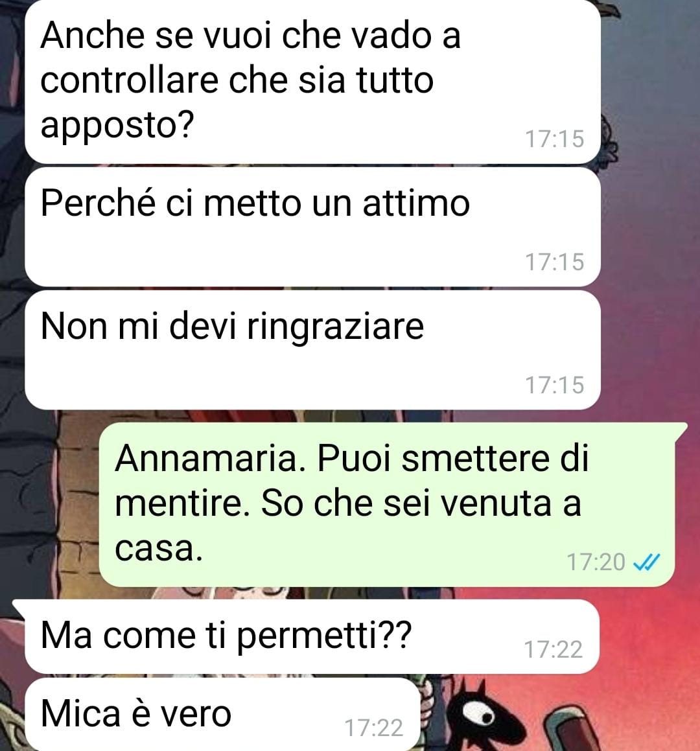
Task: Tap the 17:15 timestamp on 'Non mi devi ringraziare'
Action: (x=555, y=385)
